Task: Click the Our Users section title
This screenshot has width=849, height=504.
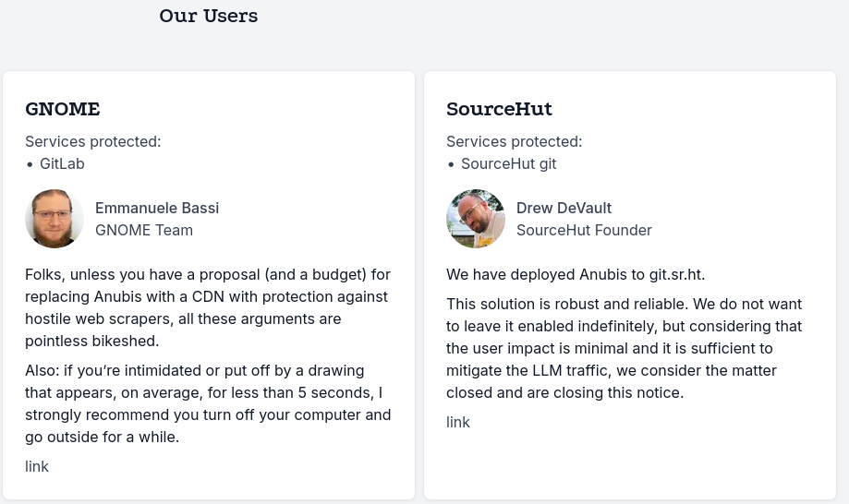Action: (209, 16)
